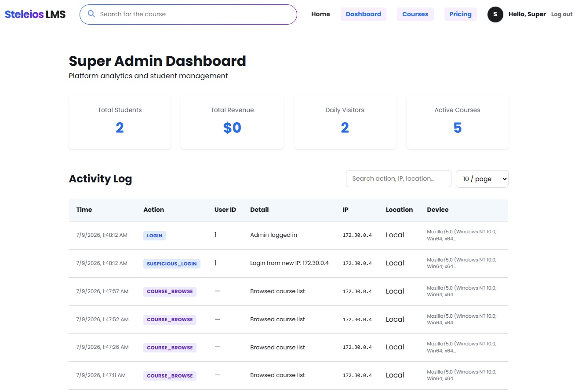Viewport: 582px width, 392px height.
Task: Click the Activity Log heading
Action: (100, 178)
